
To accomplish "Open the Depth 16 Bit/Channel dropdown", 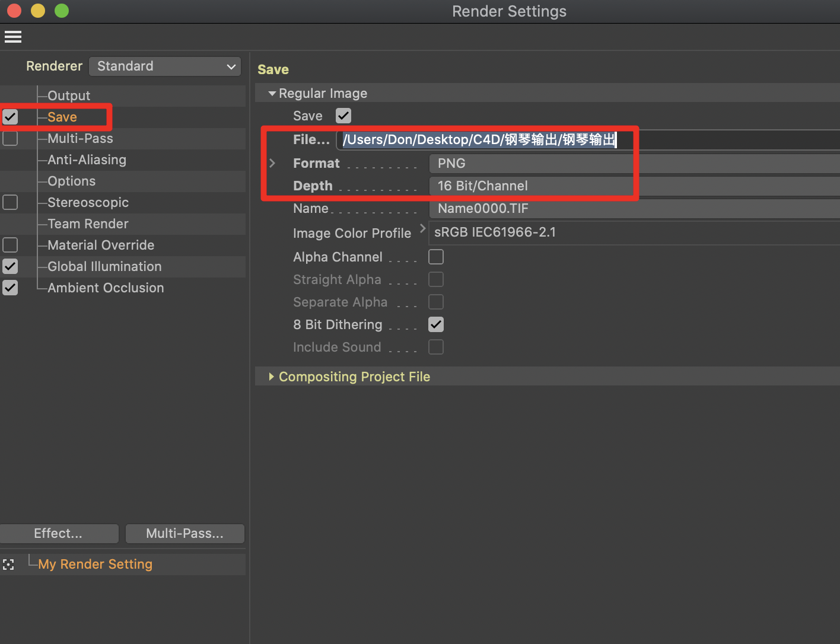I will tap(634, 186).
